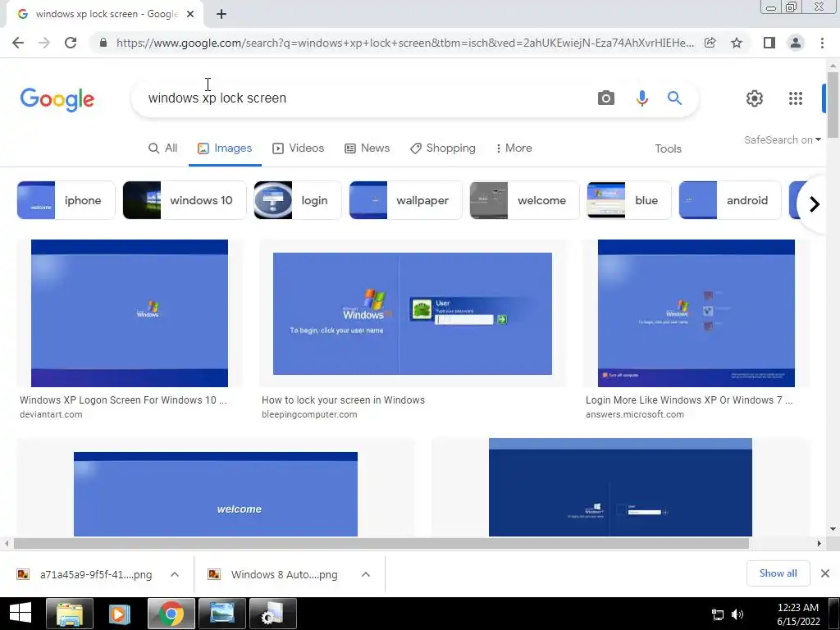Viewport: 840px width, 630px height.
Task: Expand options for Windows 8 Auto download
Action: click(x=366, y=575)
